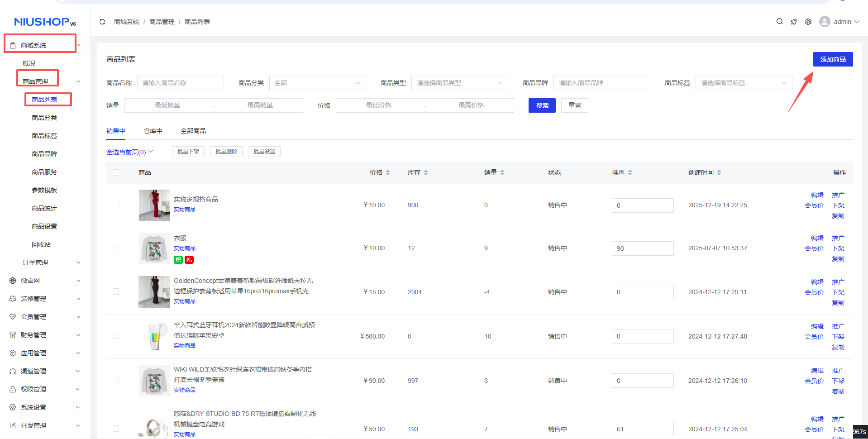Image resolution: width=868 pixels, height=439 pixels.
Task: Expand the 商品类型 select box
Action: (459, 83)
